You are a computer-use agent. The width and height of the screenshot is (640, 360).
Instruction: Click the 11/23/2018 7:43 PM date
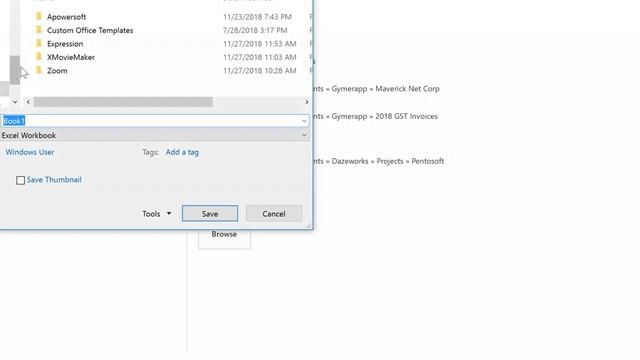click(257, 17)
